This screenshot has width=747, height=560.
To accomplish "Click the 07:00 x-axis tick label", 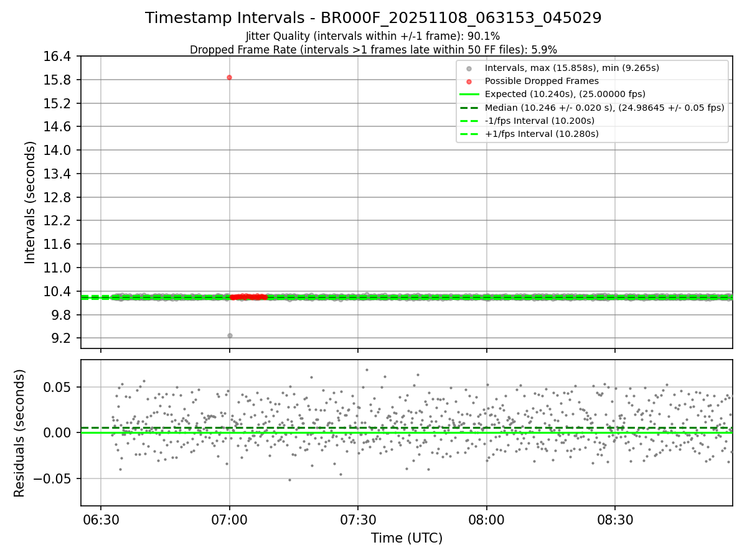I will [230, 519].
